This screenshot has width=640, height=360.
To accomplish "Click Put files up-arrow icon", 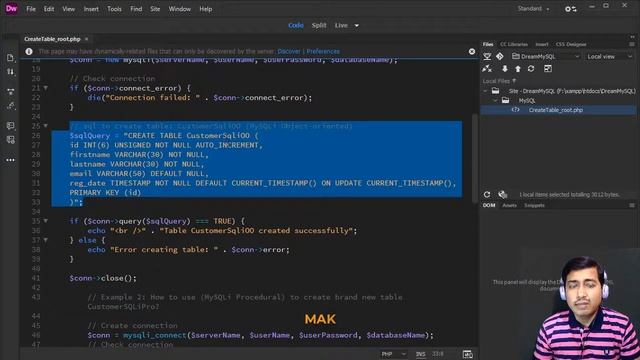I will point(518,69).
